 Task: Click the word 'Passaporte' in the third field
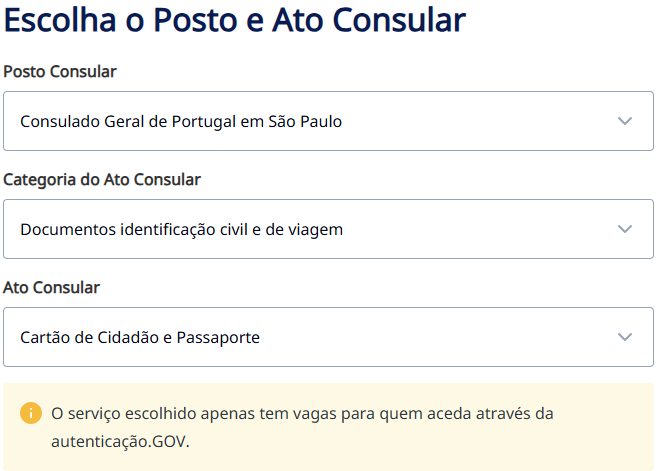pyautogui.click(x=218, y=338)
